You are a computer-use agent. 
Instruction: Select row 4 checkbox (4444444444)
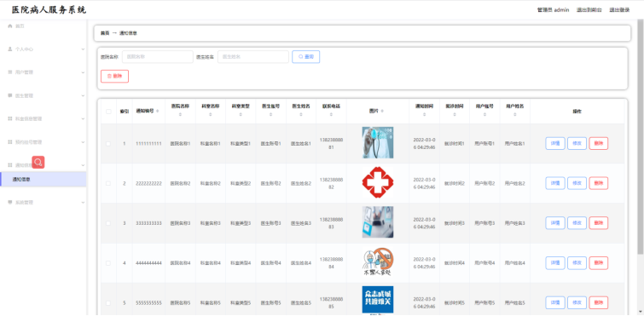[x=108, y=263]
